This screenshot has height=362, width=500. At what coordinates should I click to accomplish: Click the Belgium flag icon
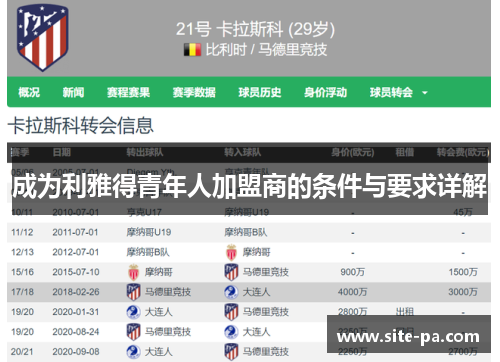tap(192, 50)
